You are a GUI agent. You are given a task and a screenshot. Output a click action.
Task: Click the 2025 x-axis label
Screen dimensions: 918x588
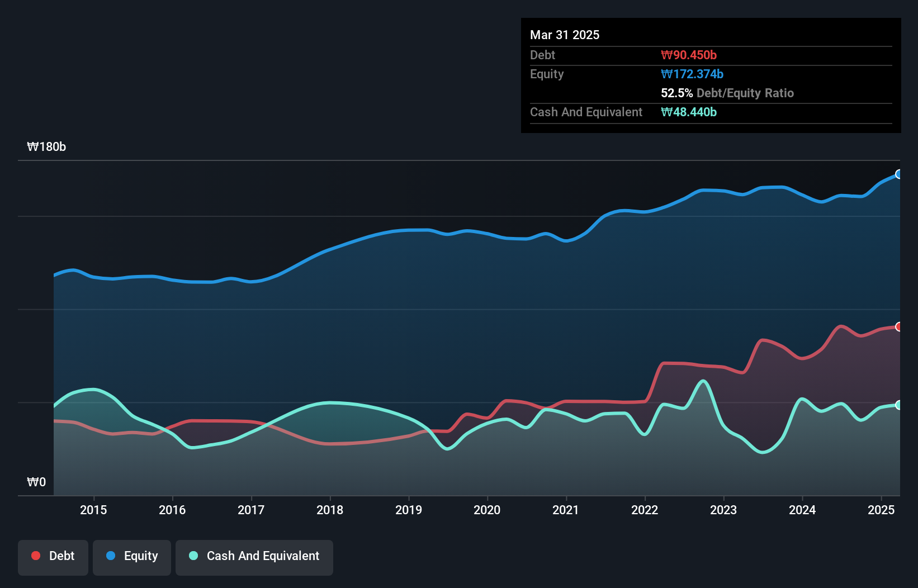(x=881, y=510)
